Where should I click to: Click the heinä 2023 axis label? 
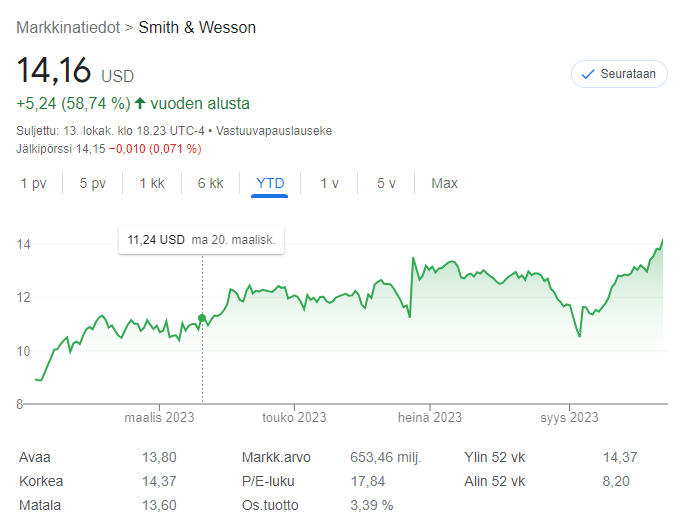pos(430,418)
